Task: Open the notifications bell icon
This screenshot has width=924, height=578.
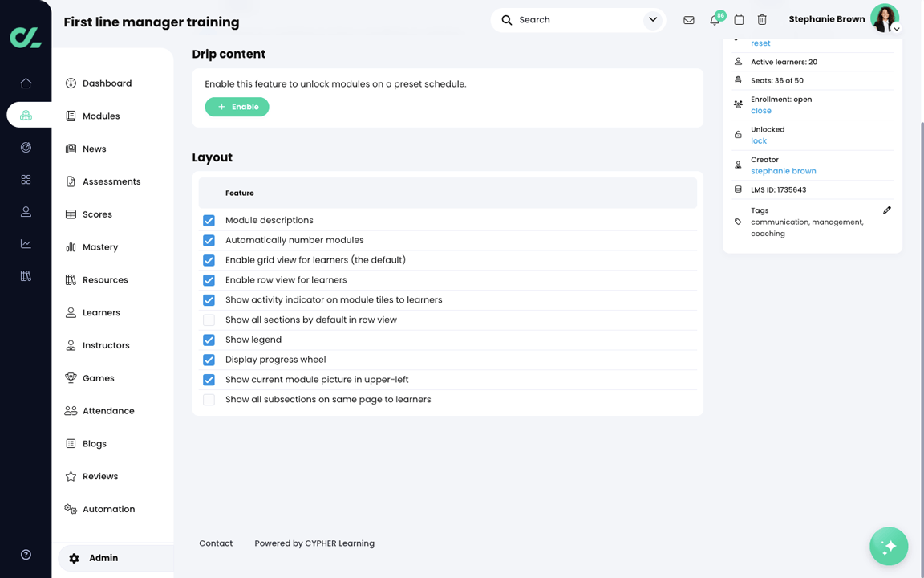Action: point(714,20)
